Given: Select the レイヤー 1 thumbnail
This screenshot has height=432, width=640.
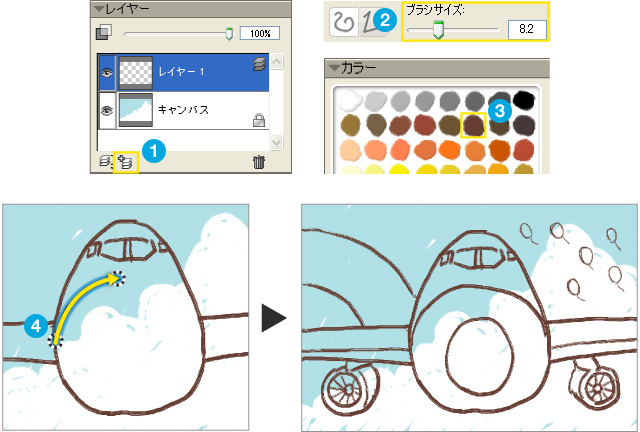Looking at the screenshot, I should click(136, 73).
